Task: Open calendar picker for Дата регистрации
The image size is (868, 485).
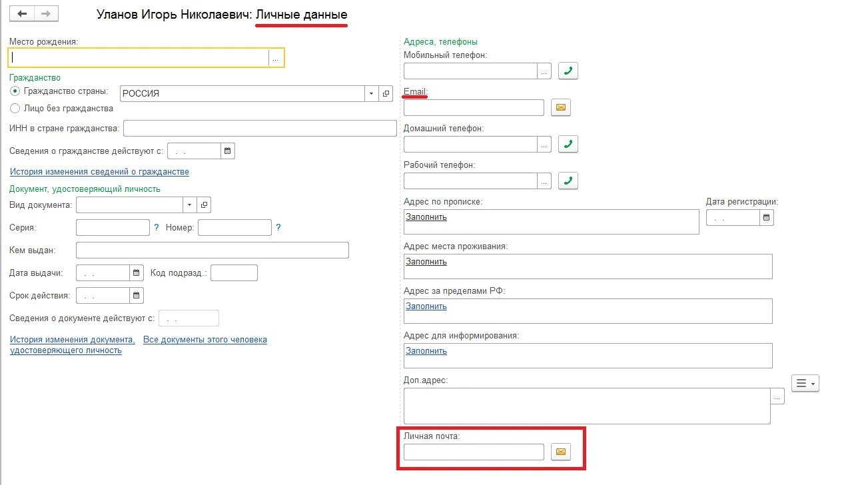Action: (767, 217)
